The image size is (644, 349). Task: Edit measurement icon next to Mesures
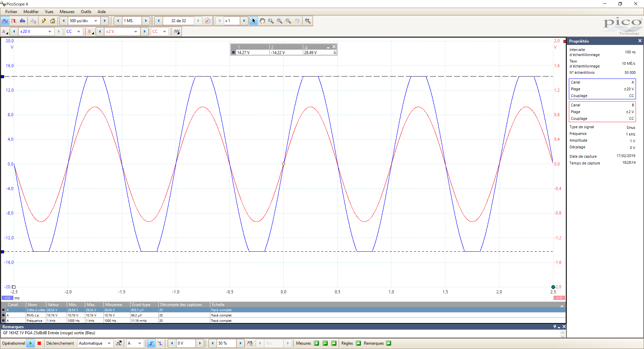coord(334,343)
